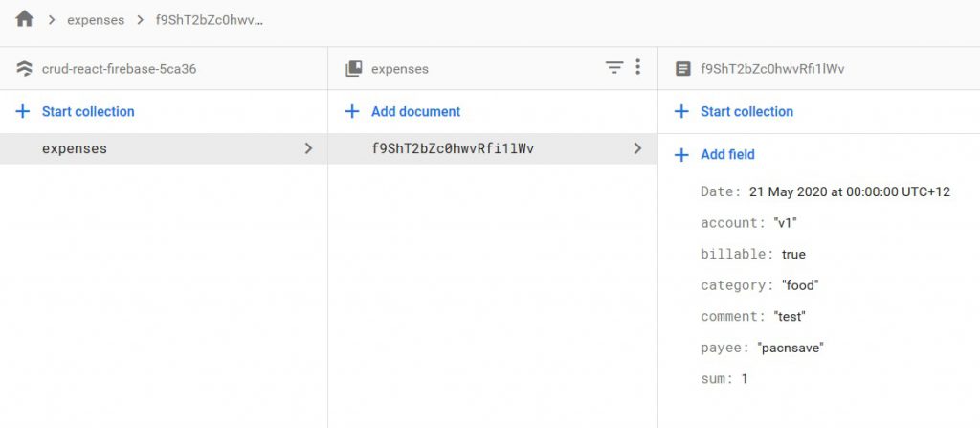Click plus icon beside Add field

681,155
